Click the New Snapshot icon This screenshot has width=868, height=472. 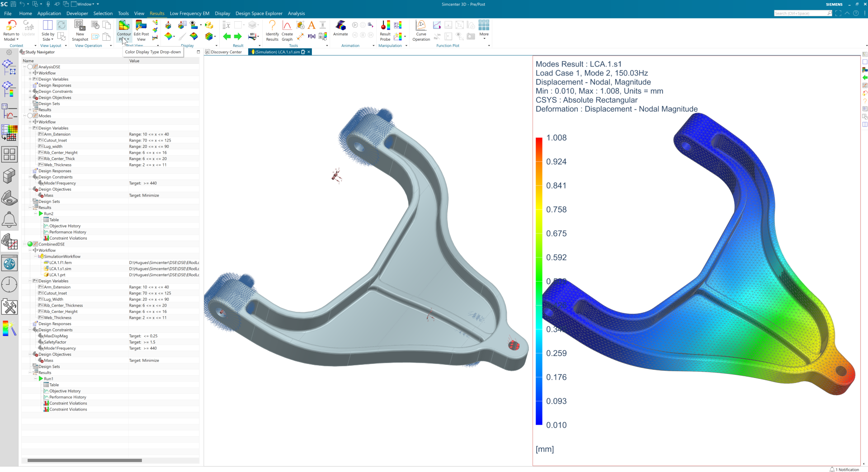pos(80,30)
